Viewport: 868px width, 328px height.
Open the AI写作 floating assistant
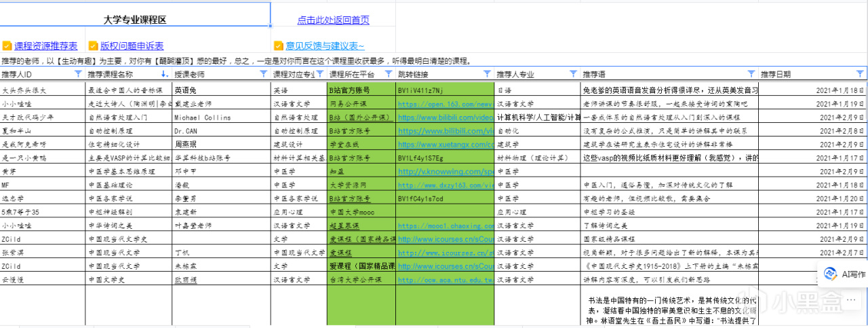coord(844,274)
